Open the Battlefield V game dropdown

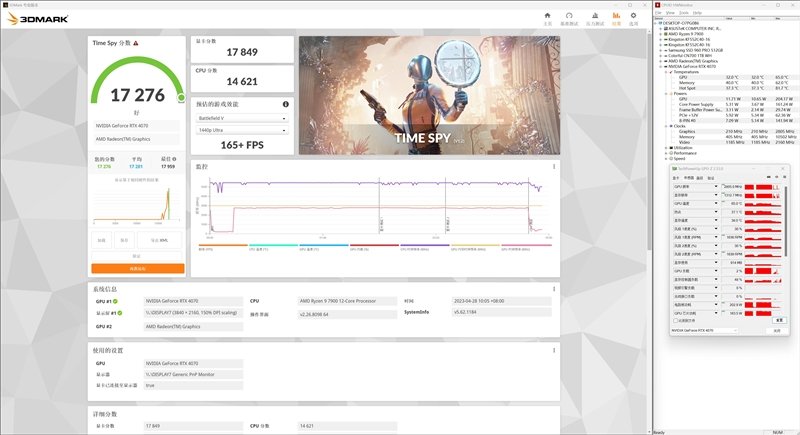[x=242, y=118]
